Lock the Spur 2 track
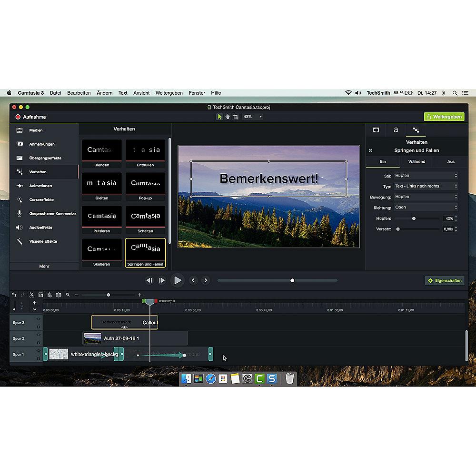This screenshot has height=476, width=476. coord(38,342)
